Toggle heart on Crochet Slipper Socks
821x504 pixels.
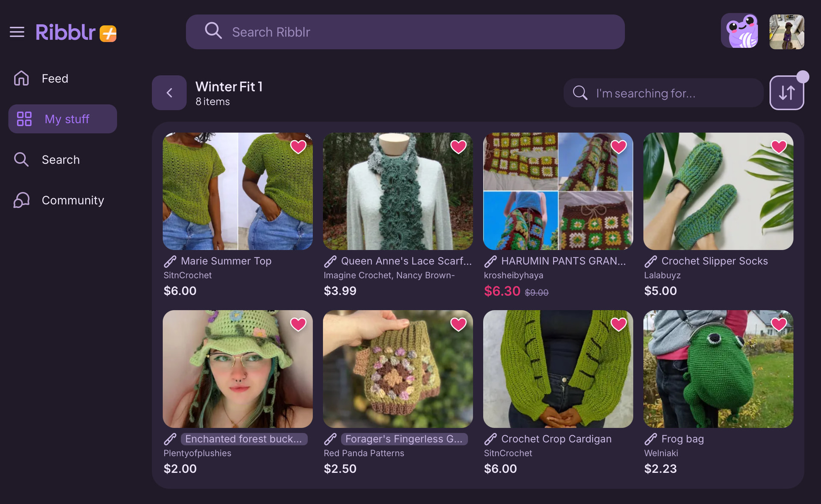pos(779,147)
